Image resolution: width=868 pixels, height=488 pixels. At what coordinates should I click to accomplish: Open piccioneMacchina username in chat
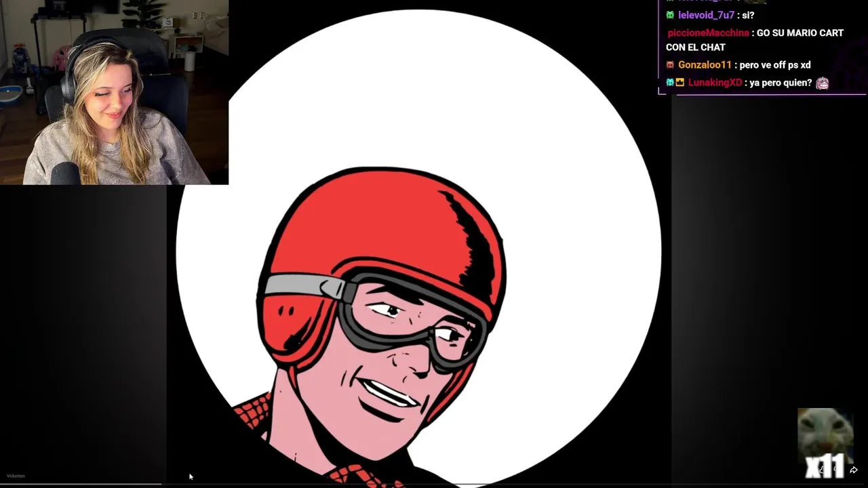(708, 33)
